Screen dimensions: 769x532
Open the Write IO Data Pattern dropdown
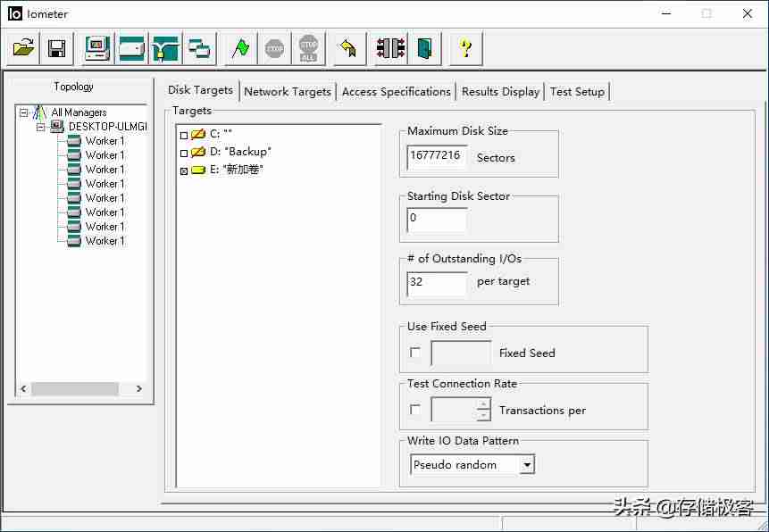pos(527,464)
